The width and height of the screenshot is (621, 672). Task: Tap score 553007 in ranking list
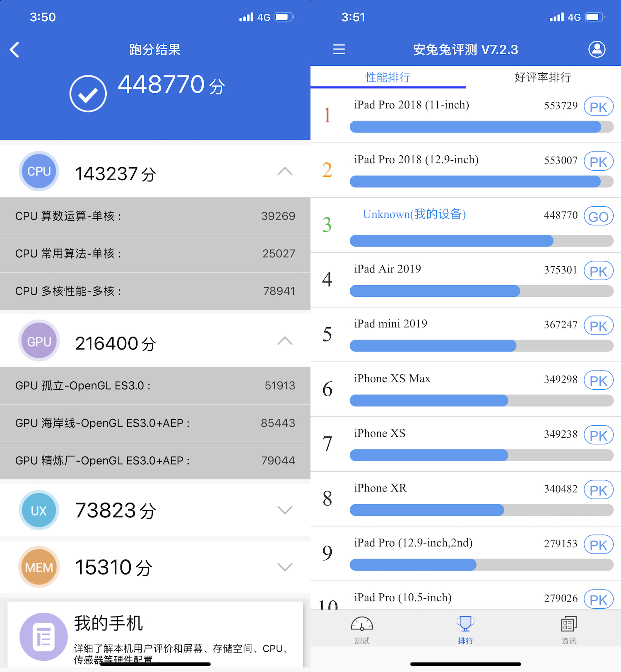tap(561, 160)
